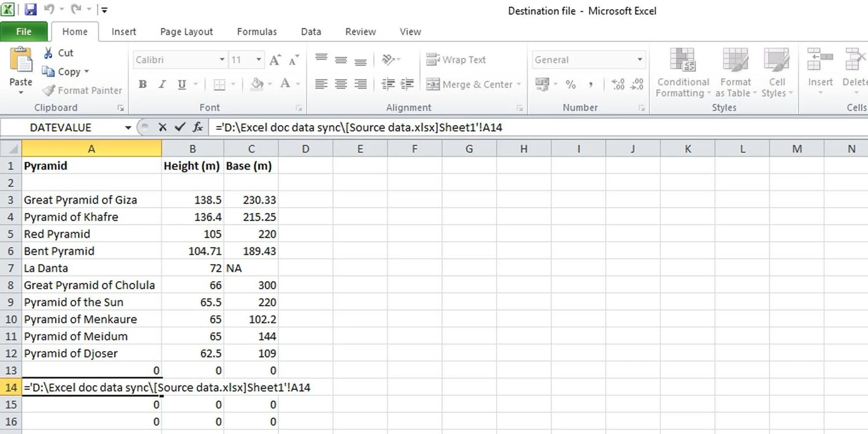Apply Percent Style format

pyautogui.click(x=571, y=84)
